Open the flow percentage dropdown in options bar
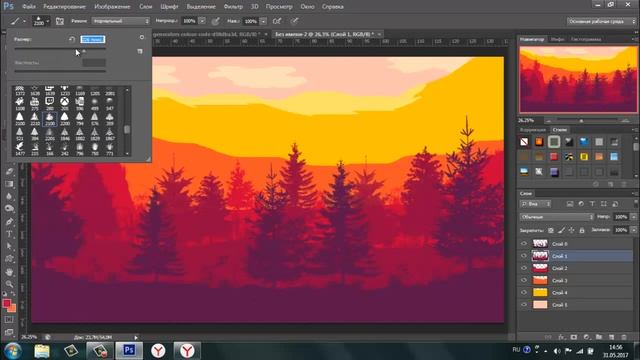 [x=263, y=21]
